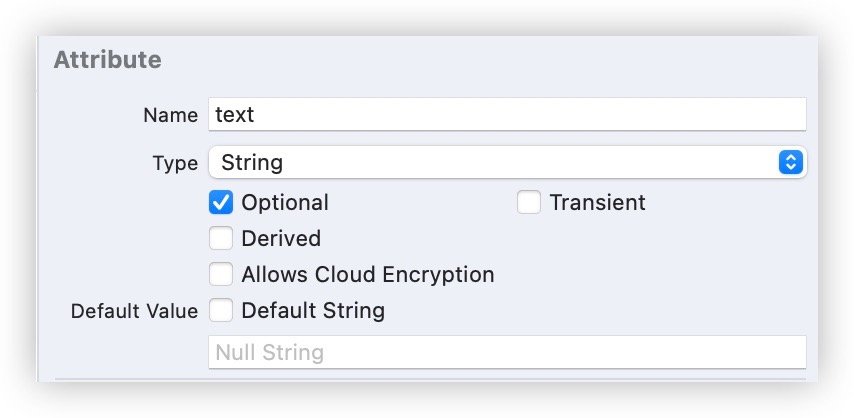Click the Name label
This screenshot has width=854, height=418.
tap(170, 115)
